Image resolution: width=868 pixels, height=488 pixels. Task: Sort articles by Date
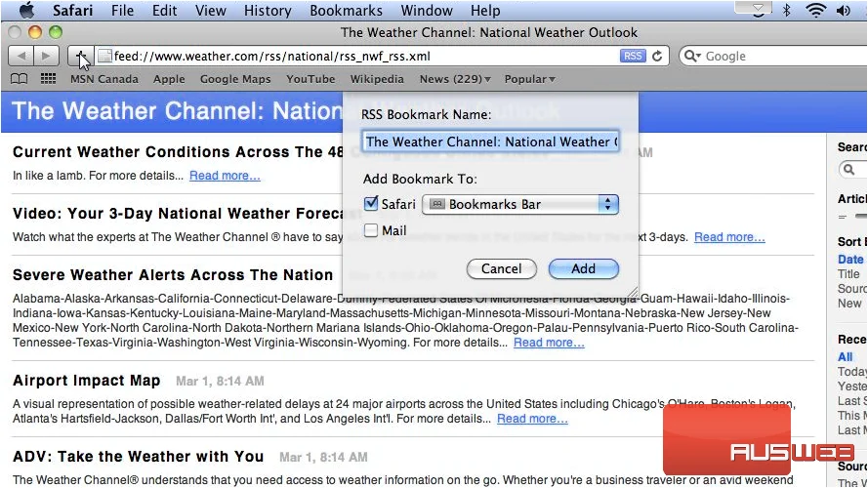coord(850,259)
